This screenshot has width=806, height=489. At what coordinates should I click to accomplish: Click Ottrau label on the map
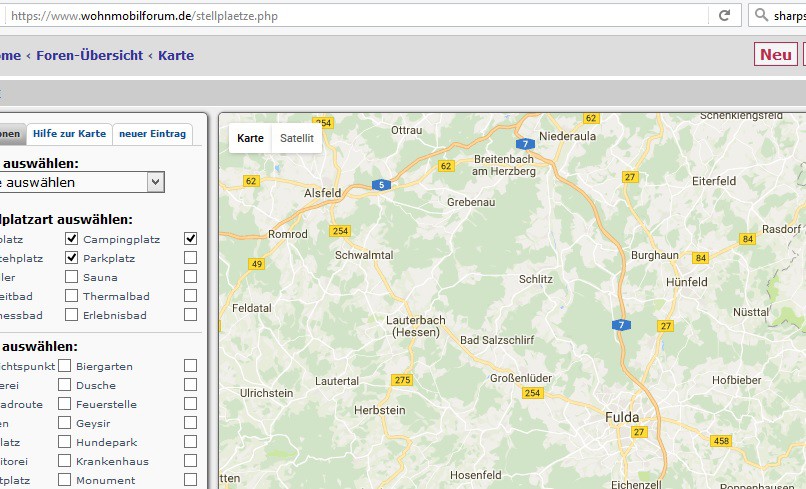pyautogui.click(x=407, y=130)
